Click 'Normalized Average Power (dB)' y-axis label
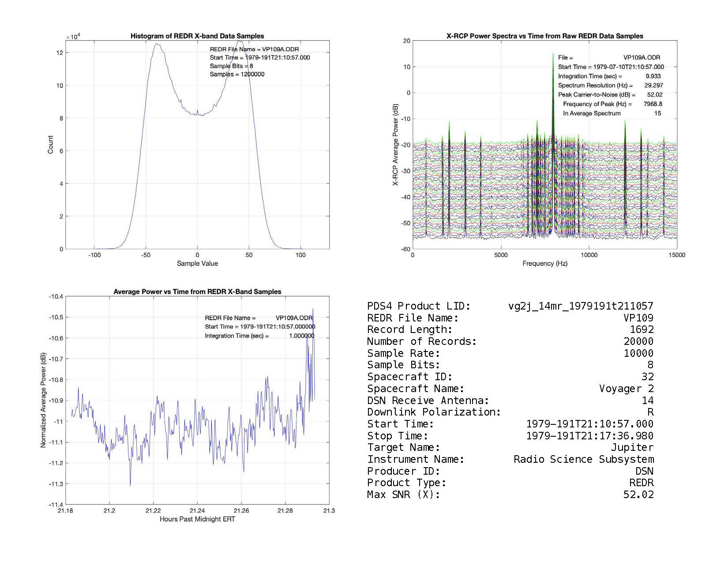728x563 pixels. pyautogui.click(x=43, y=400)
